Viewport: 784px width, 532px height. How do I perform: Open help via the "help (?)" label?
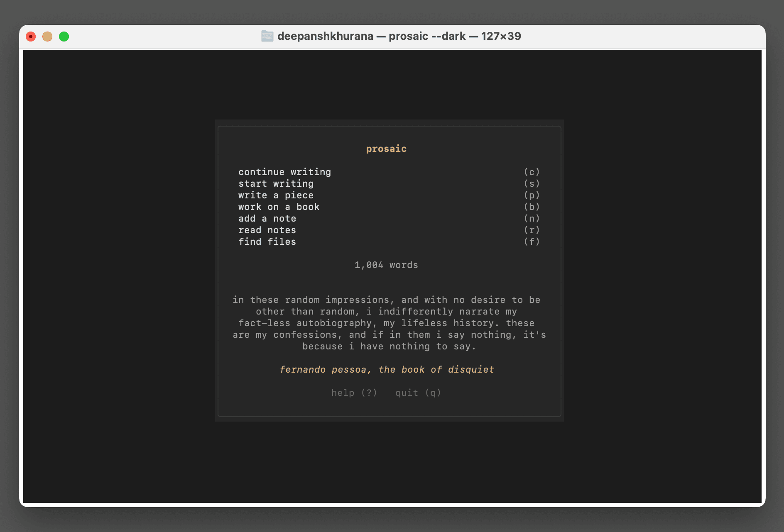[x=353, y=393]
